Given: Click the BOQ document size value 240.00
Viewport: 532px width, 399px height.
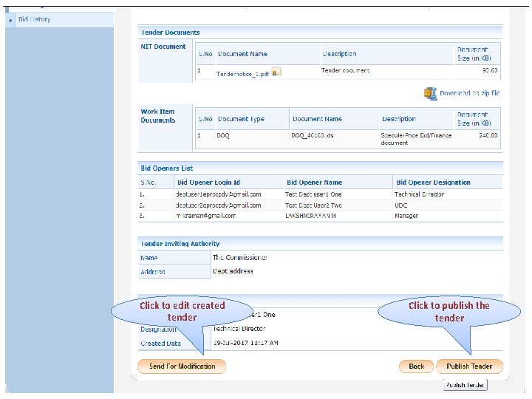Looking at the screenshot, I should pyautogui.click(x=488, y=135).
